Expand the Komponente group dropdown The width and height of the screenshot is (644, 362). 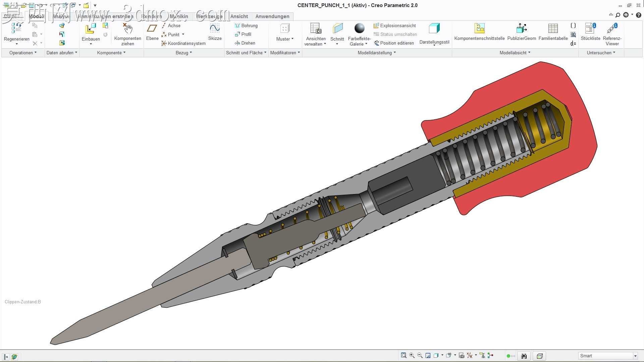coord(111,53)
